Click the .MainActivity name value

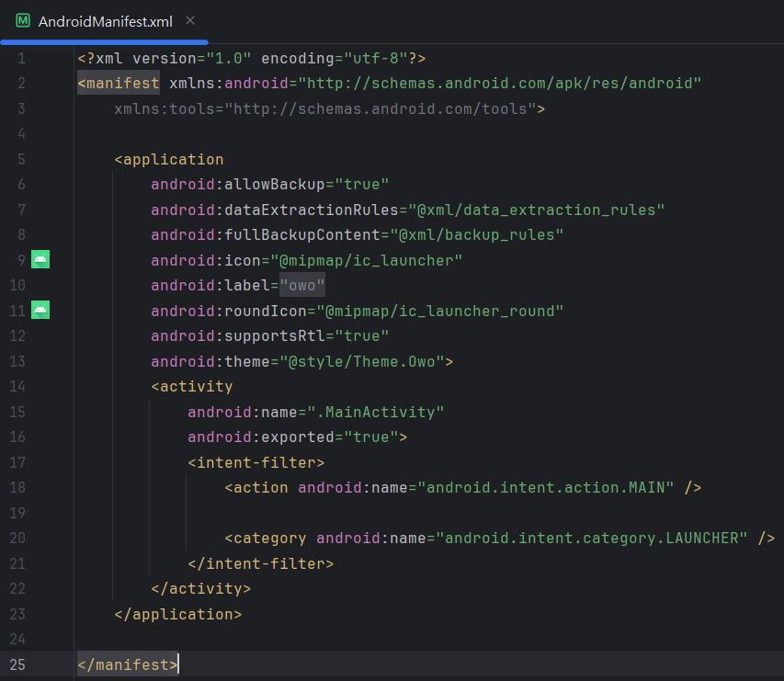click(376, 412)
